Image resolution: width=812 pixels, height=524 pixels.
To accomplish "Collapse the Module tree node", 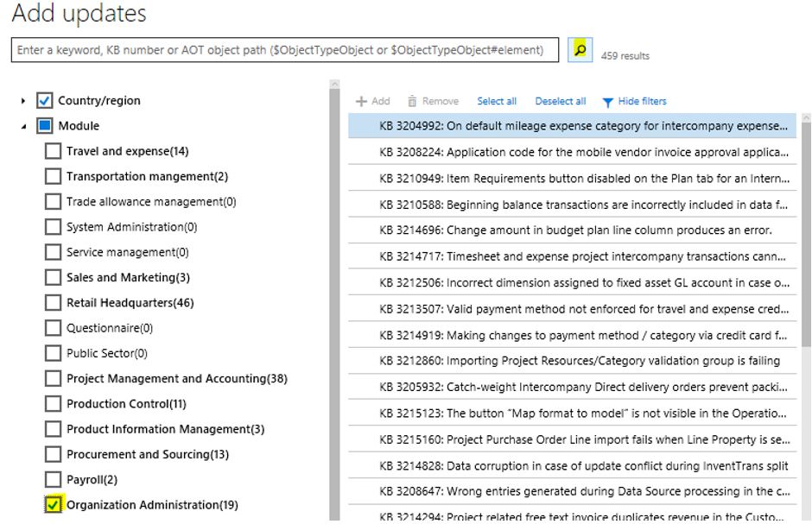I will coord(23,126).
